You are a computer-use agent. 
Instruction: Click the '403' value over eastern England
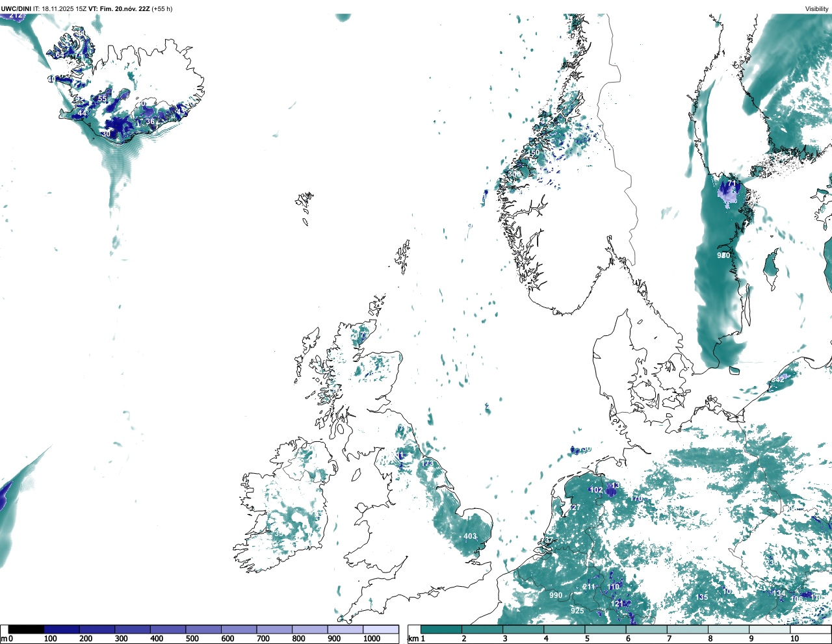[x=470, y=537]
